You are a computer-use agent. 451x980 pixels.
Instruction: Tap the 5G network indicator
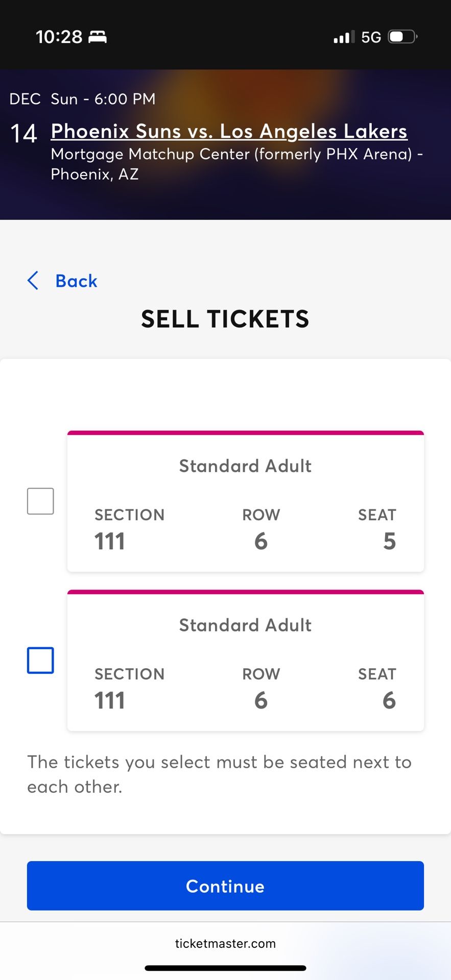point(371,37)
